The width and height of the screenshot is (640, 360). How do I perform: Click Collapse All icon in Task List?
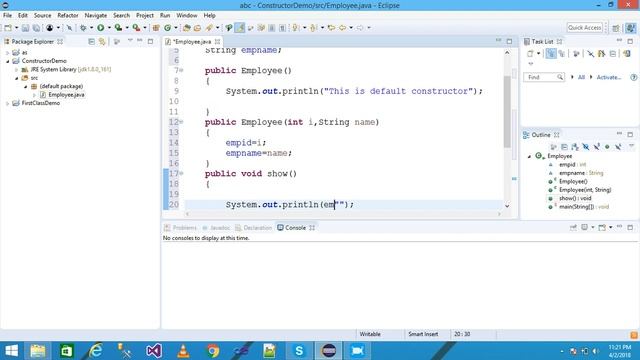(x=613, y=53)
